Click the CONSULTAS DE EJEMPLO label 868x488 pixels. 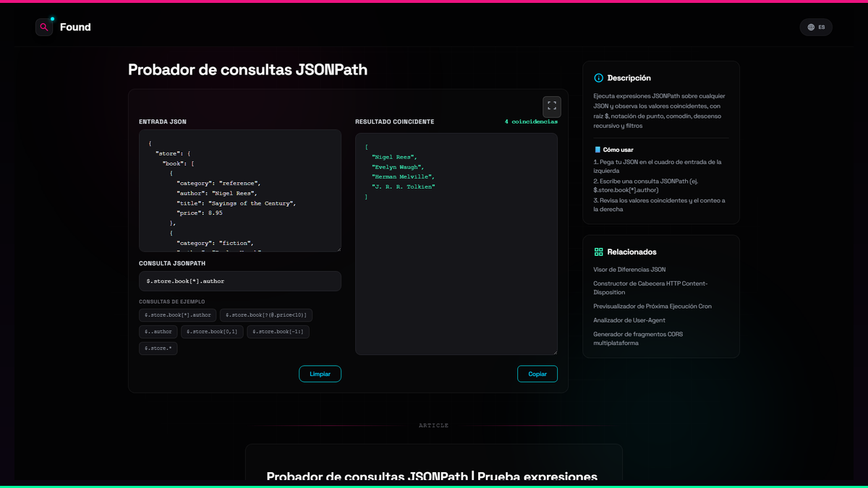coord(172,301)
